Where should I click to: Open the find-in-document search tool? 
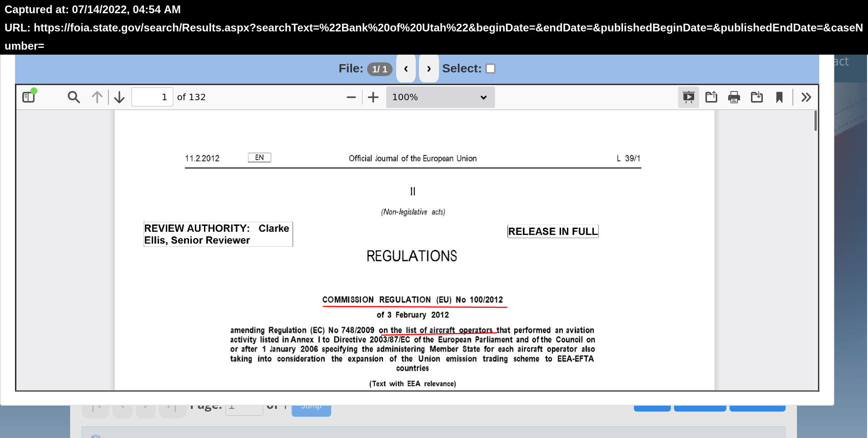pyautogui.click(x=74, y=97)
